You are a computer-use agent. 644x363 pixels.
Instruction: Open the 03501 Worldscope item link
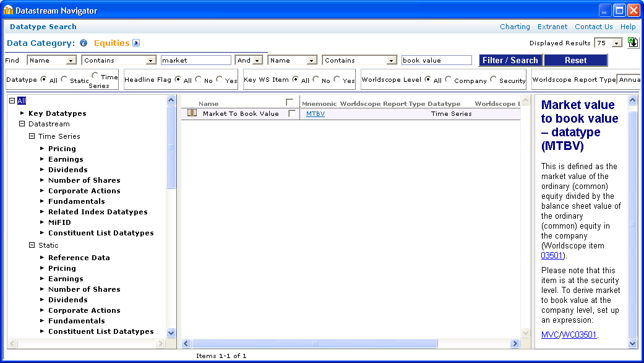(552, 255)
